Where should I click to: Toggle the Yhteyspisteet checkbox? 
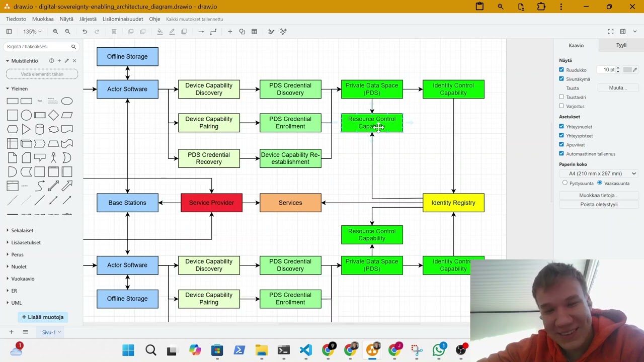click(x=561, y=136)
